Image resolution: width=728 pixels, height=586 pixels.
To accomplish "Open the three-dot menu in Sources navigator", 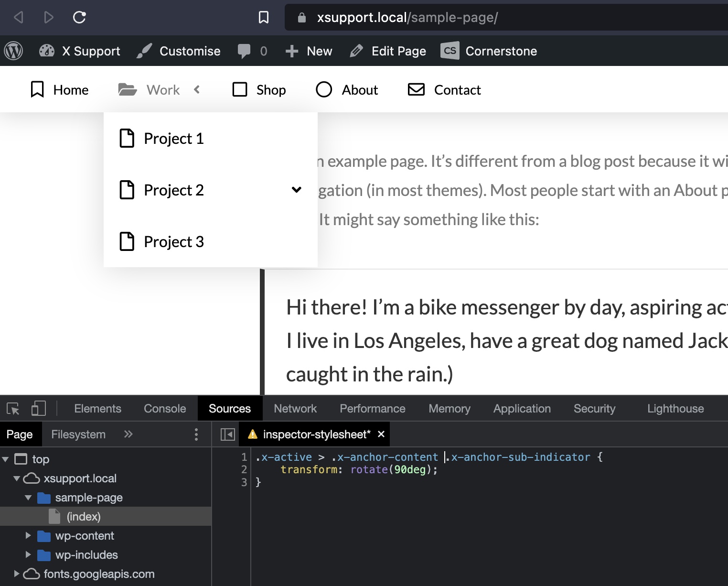I will click(196, 434).
